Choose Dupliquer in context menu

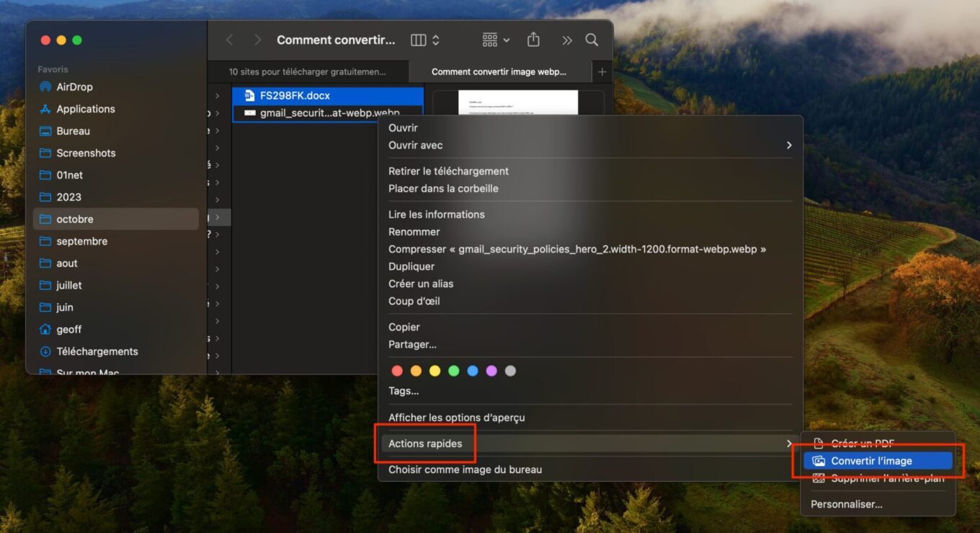pos(411,266)
